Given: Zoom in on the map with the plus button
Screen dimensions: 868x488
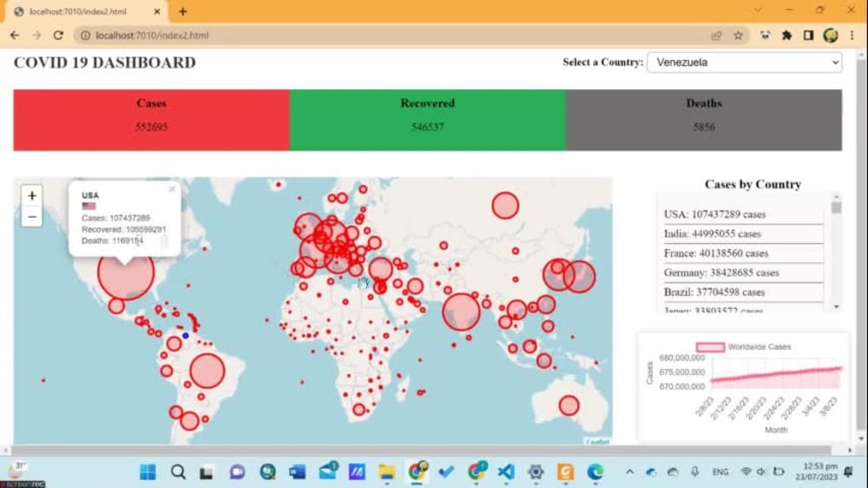Looking at the screenshot, I should 32,195.
